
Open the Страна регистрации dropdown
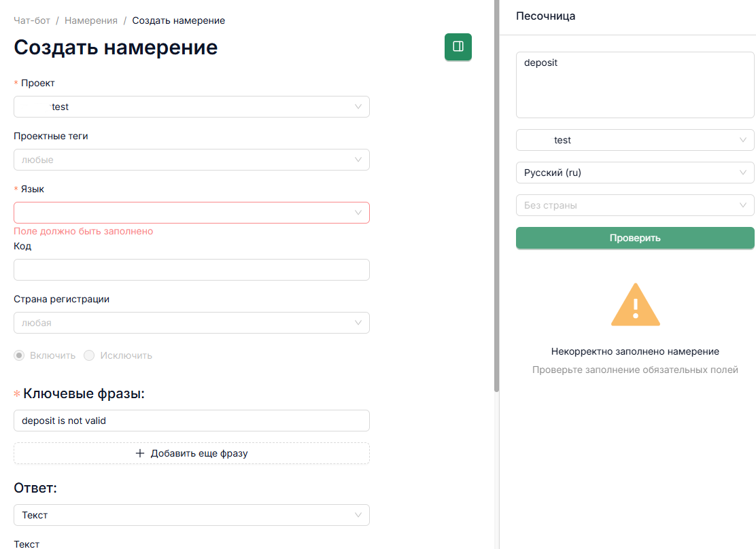(x=192, y=323)
